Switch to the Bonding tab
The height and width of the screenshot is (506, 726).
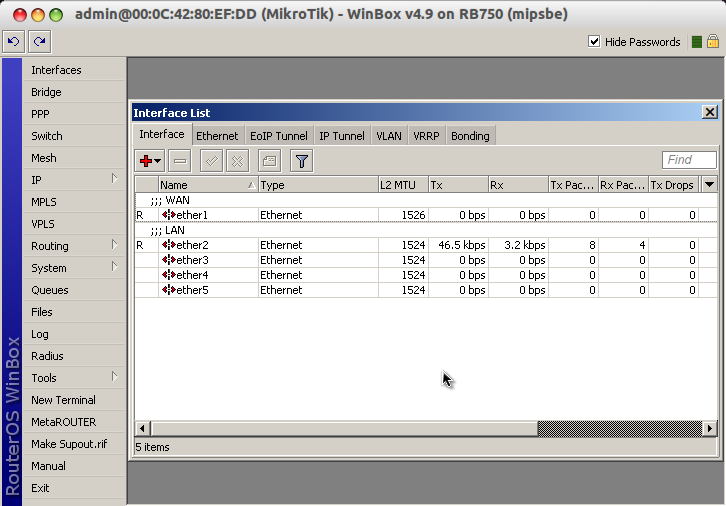click(470, 136)
